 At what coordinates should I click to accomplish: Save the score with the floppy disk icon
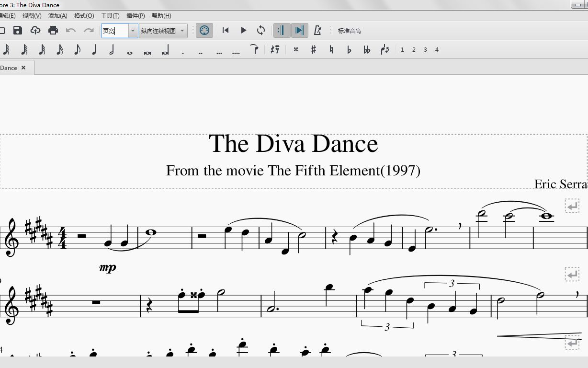click(18, 31)
